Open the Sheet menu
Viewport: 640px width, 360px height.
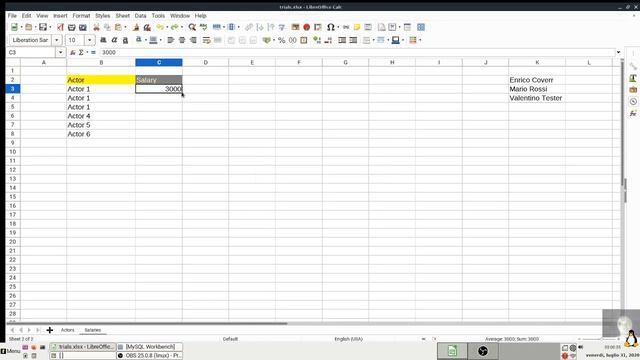(122, 16)
